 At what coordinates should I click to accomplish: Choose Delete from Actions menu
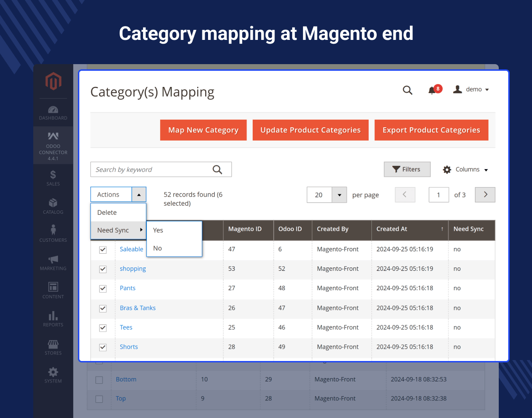(118, 212)
